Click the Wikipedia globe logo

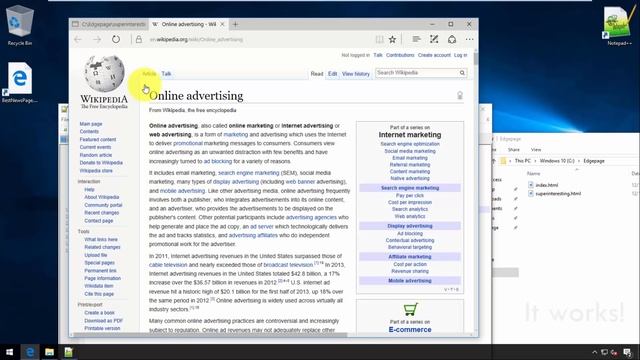click(x=104, y=73)
